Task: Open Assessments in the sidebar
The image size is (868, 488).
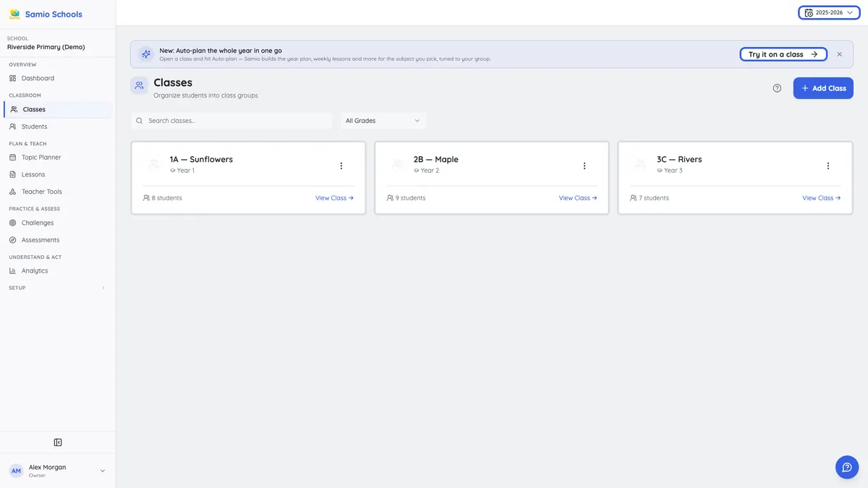Action: 57,240
